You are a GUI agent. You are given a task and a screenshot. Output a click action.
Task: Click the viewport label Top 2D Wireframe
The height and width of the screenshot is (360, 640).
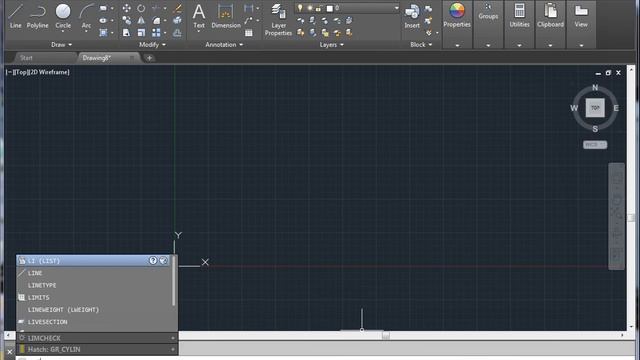pyautogui.click(x=38, y=72)
